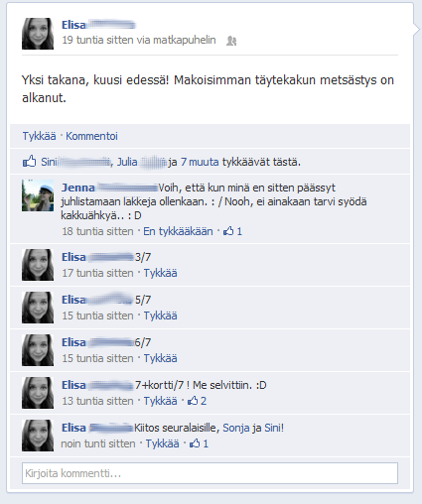Click the thumbs-up icon next to Sini's name
This screenshot has width=422, height=504.
[x=30, y=161]
